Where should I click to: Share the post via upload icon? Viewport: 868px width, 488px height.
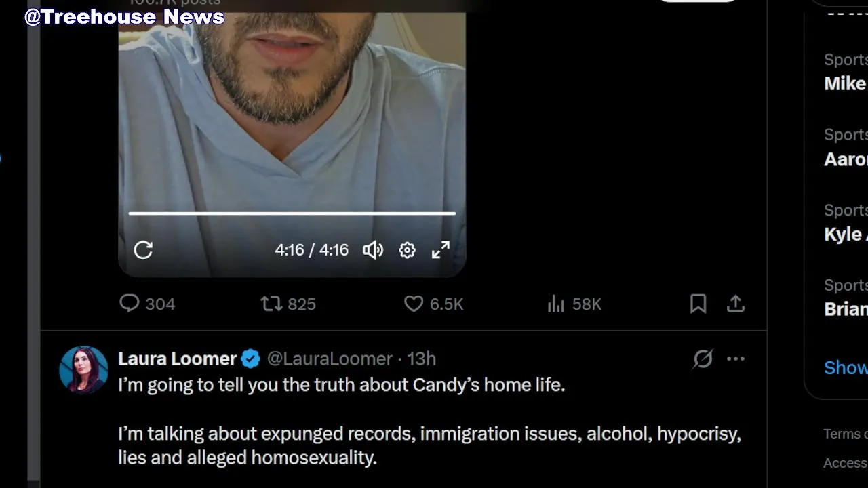pos(736,304)
